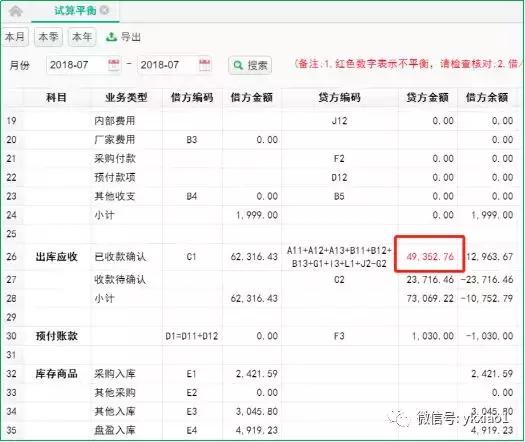Select the 库存商品 subject cell

point(57,374)
